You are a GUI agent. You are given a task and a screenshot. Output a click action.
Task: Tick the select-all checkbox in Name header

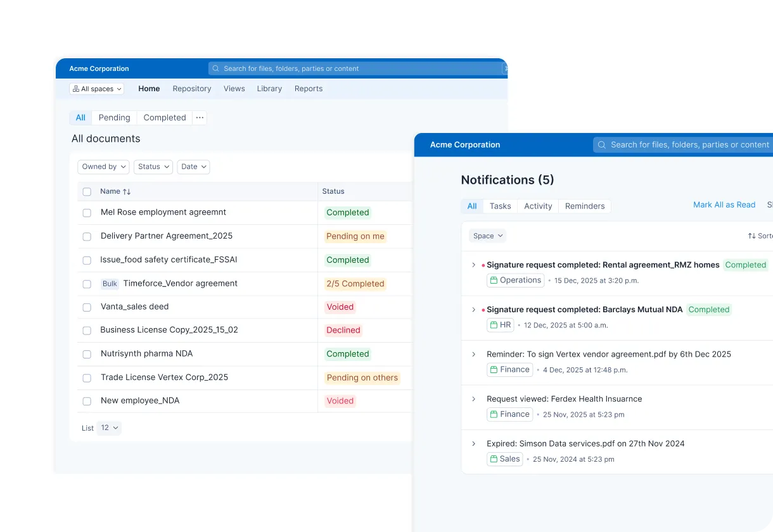click(x=87, y=191)
